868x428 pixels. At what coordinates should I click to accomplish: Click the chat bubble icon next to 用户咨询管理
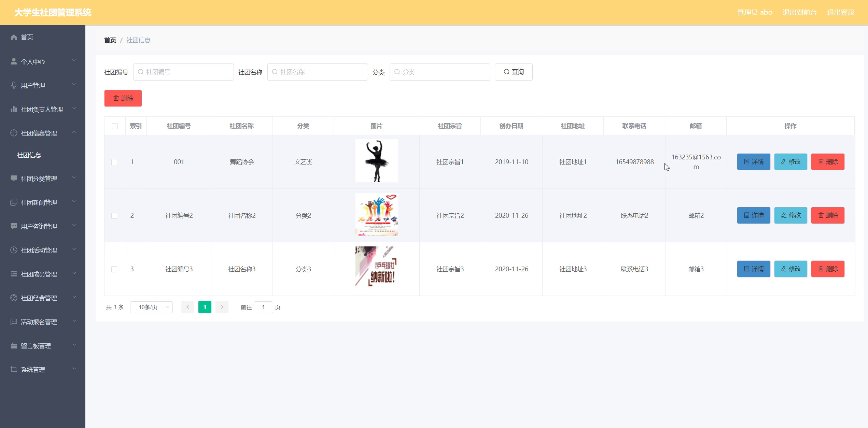click(14, 226)
